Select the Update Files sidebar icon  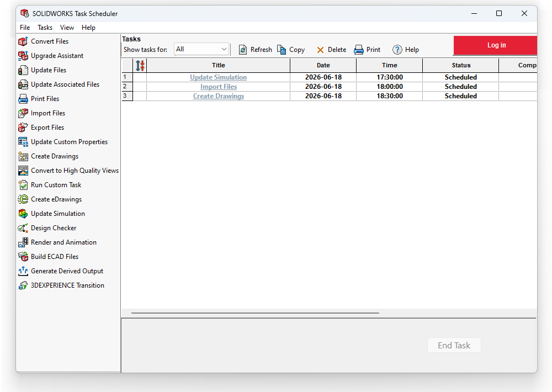(23, 70)
